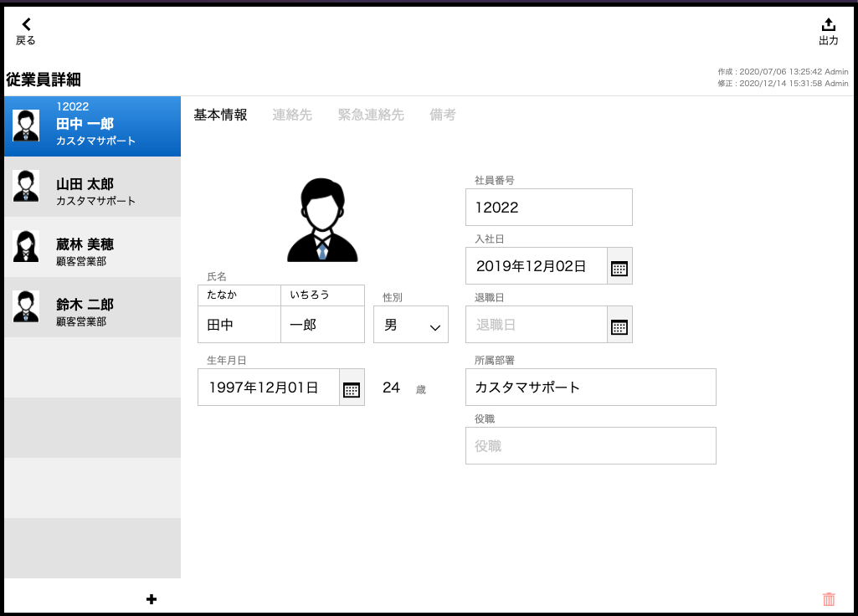Switch to the 連絡先 tab
The image size is (858, 616).
point(292,116)
